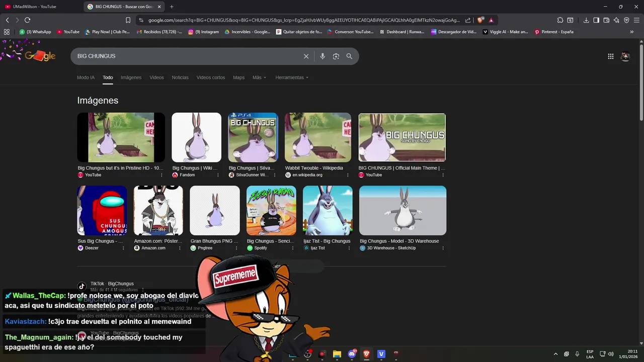Viewport: 644px width, 362px height.
Task: Open Brave Shields lion icon
Action: pos(480,20)
